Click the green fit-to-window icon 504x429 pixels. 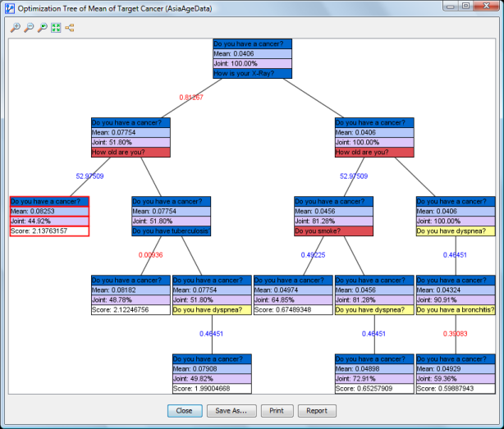point(56,28)
